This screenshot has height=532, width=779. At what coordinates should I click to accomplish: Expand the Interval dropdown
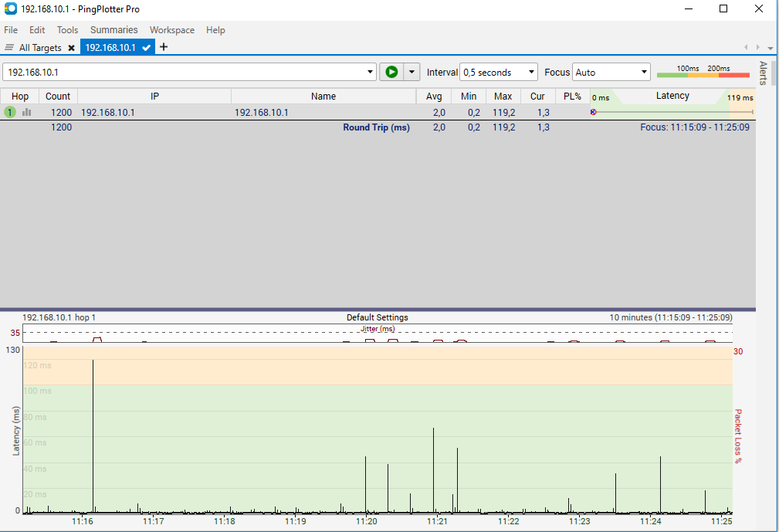pos(531,72)
